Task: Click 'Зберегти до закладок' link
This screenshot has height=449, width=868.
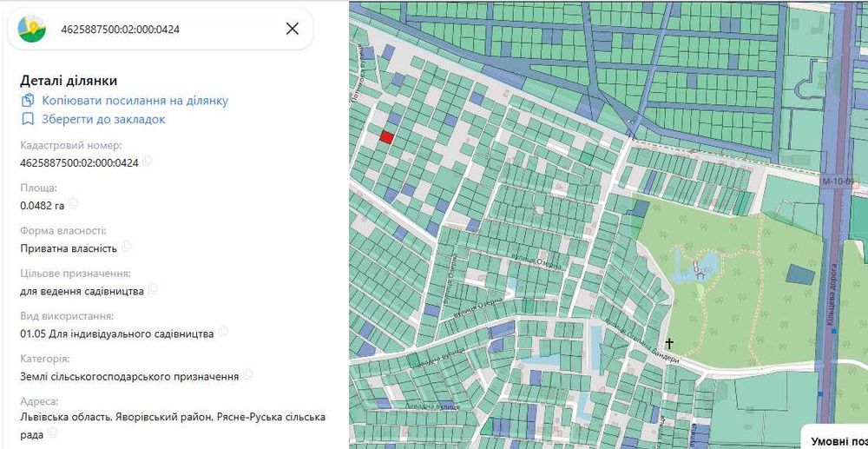Action: [x=103, y=119]
